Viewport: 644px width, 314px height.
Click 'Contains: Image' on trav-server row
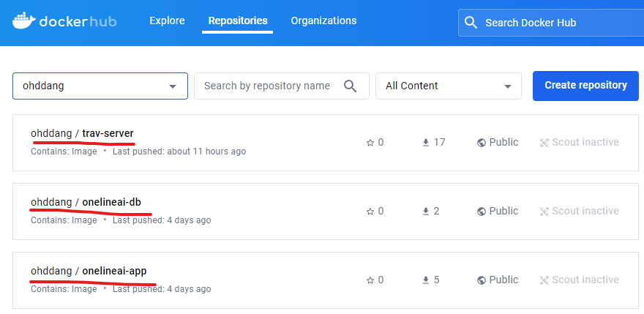(64, 152)
